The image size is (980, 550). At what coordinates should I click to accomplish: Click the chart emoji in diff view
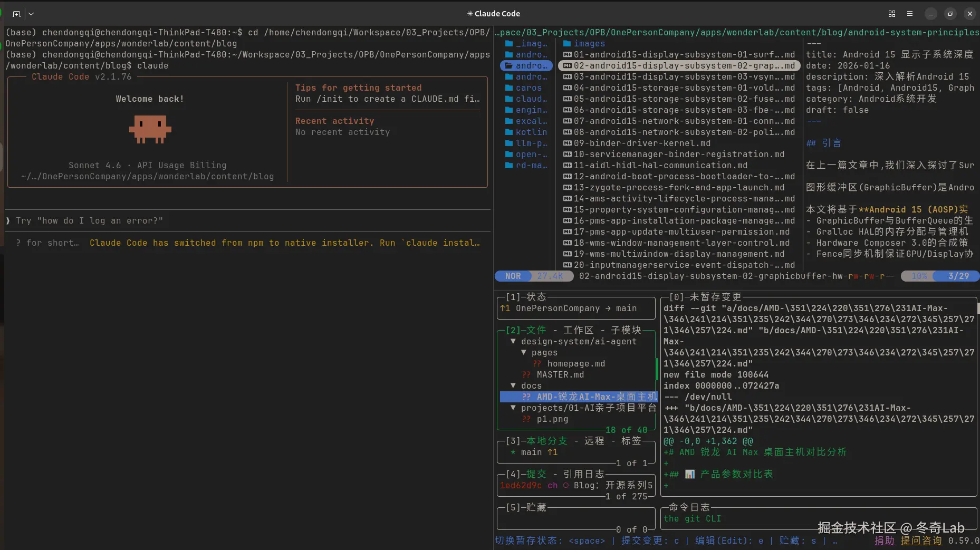pos(689,474)
